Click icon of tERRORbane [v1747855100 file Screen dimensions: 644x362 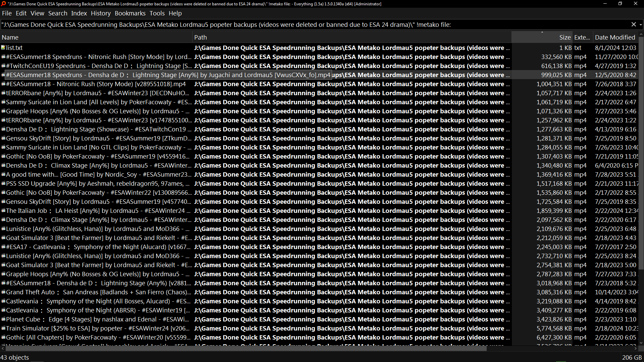3,120
